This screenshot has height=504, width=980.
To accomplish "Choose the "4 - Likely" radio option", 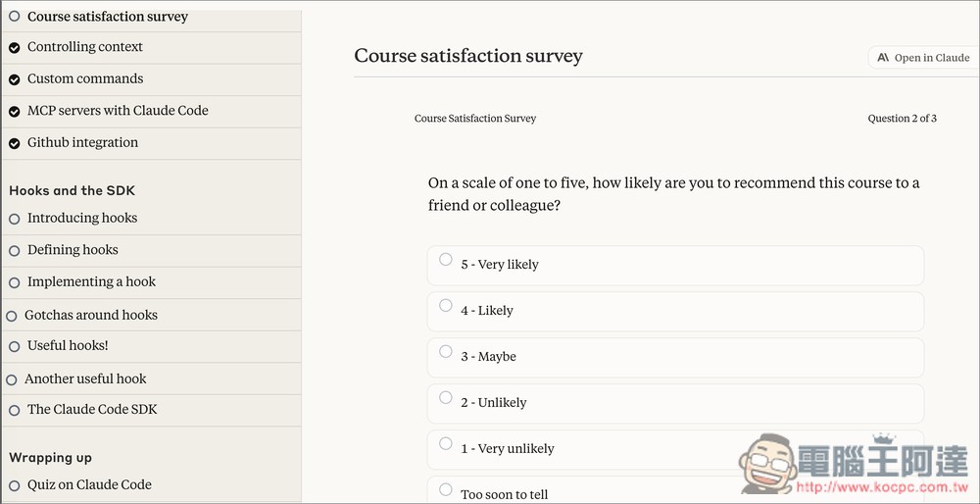I will 446,306.
